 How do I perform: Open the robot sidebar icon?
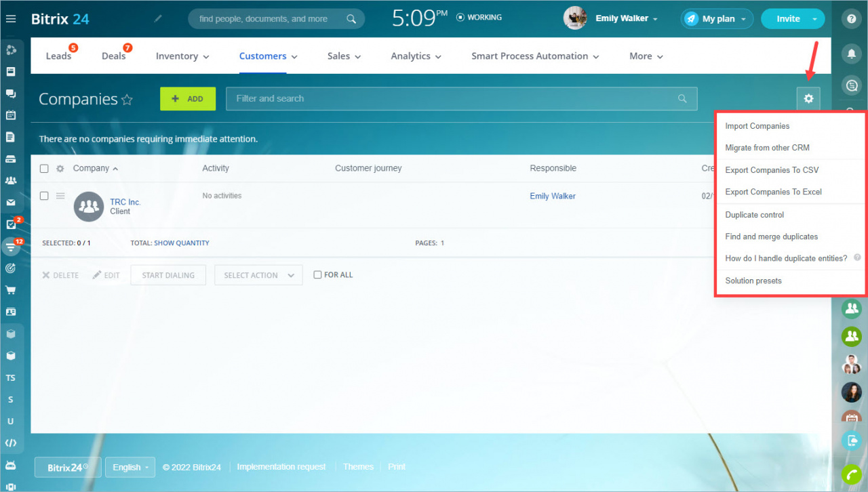tap(11, 465)
